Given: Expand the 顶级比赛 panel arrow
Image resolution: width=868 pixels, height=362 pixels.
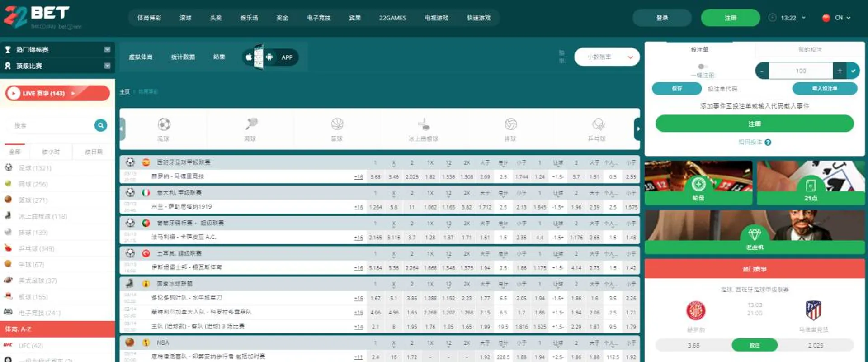Looking at the screenshot, I should [107, 66].
